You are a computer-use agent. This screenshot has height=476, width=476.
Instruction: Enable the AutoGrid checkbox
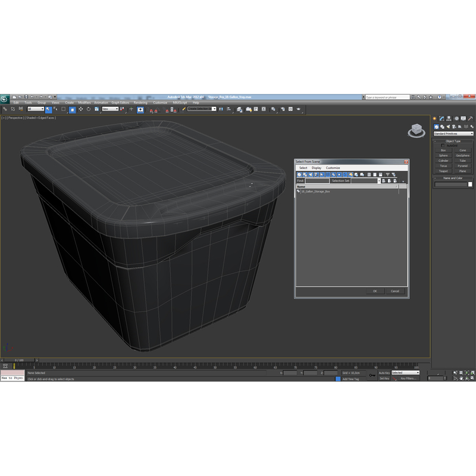(443, 145)
